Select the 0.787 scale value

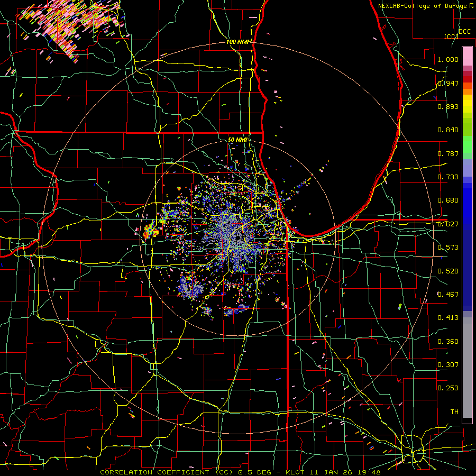tap(448, 153)
